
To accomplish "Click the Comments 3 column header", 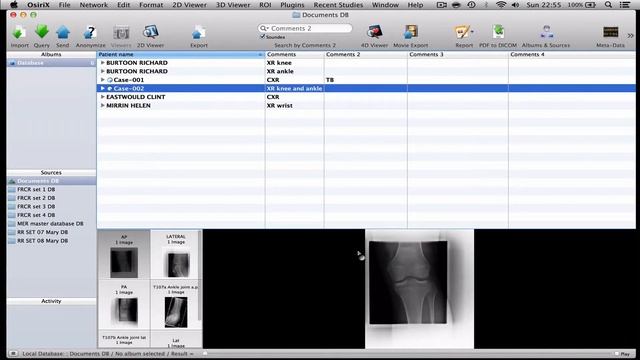I will tap(458, 54).
